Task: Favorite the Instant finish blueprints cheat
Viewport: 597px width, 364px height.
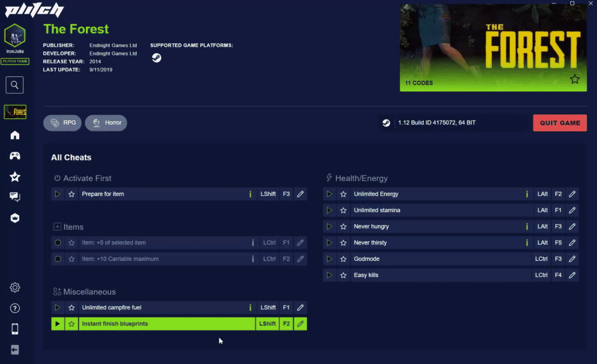Action: point(72,323)
